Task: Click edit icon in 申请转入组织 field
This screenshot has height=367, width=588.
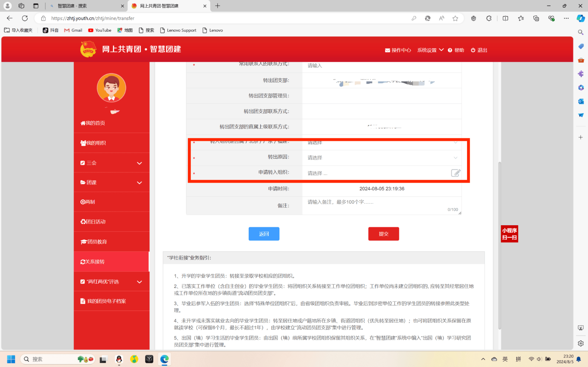Action: click(456, 173)
